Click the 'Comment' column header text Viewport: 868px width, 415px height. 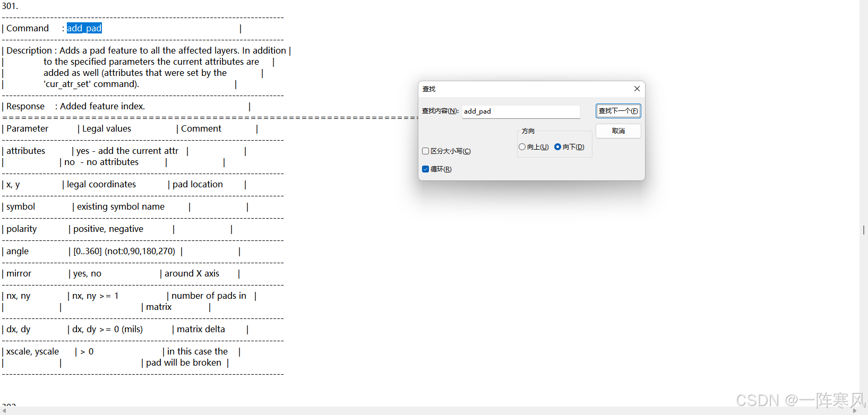coord(201,129)
